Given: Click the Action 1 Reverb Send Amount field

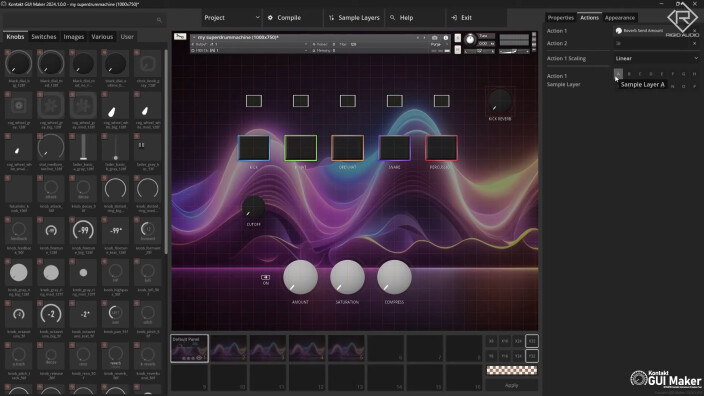Looking at the screenshot, I should [652, 31].
